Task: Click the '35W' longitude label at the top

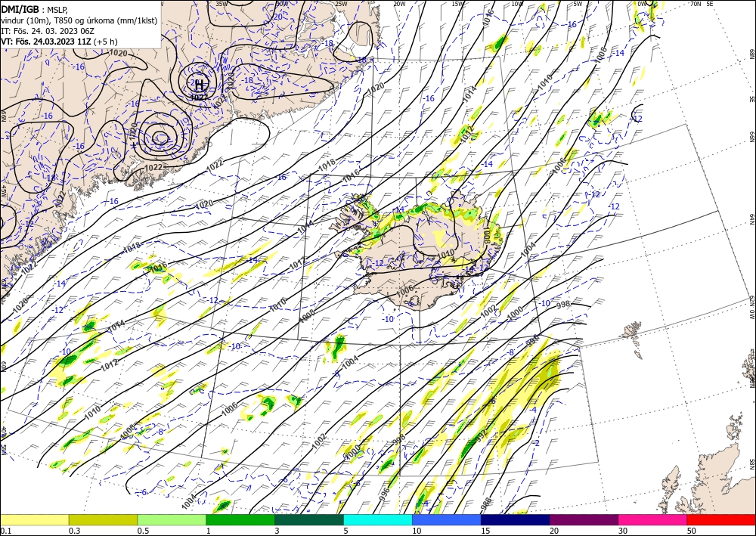Action: tap(222, 3)
